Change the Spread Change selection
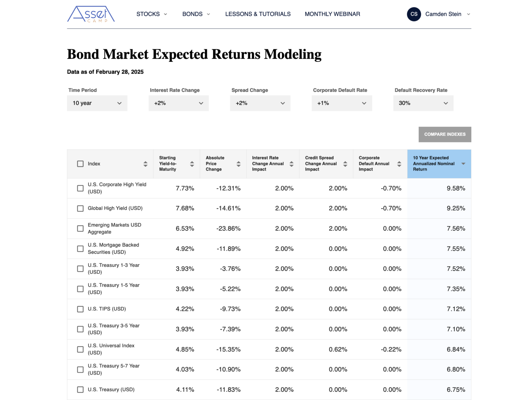The height and width of the screenshot is (400, 532). pos(260,103)
